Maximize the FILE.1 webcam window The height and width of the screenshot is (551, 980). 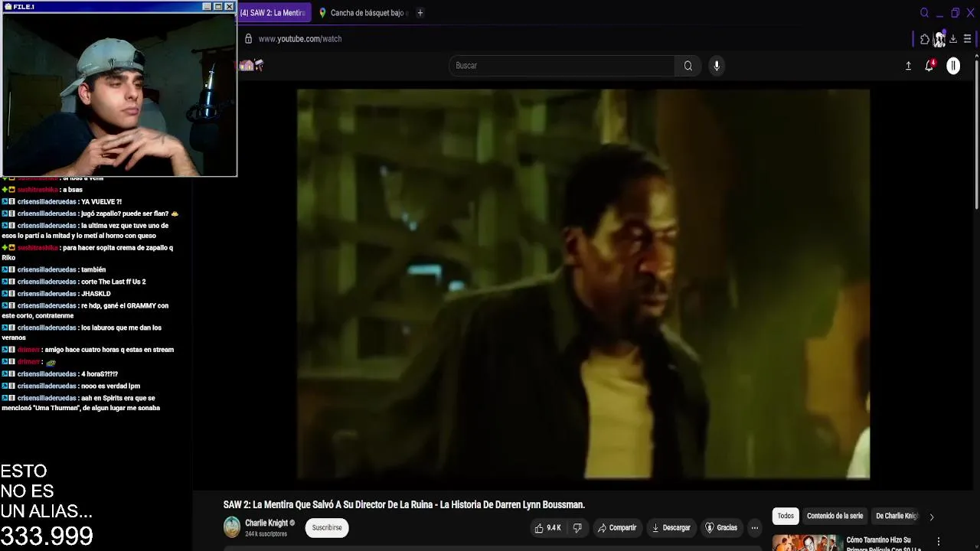[x=217, y=7]
